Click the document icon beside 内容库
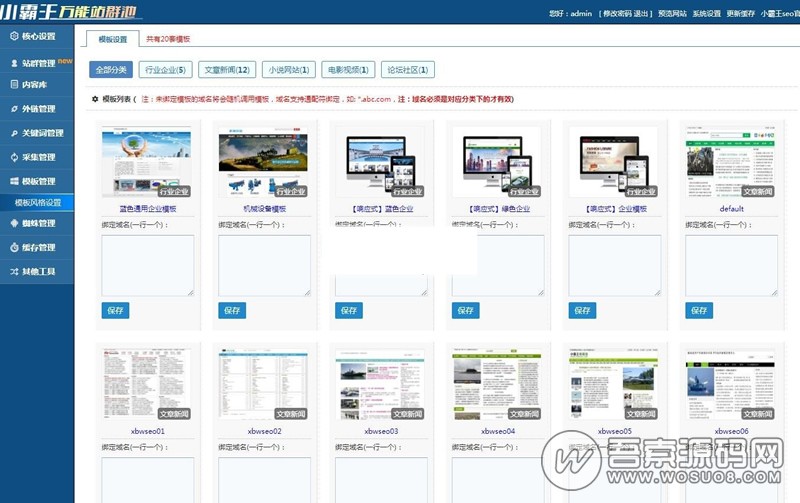 [13, 85]
